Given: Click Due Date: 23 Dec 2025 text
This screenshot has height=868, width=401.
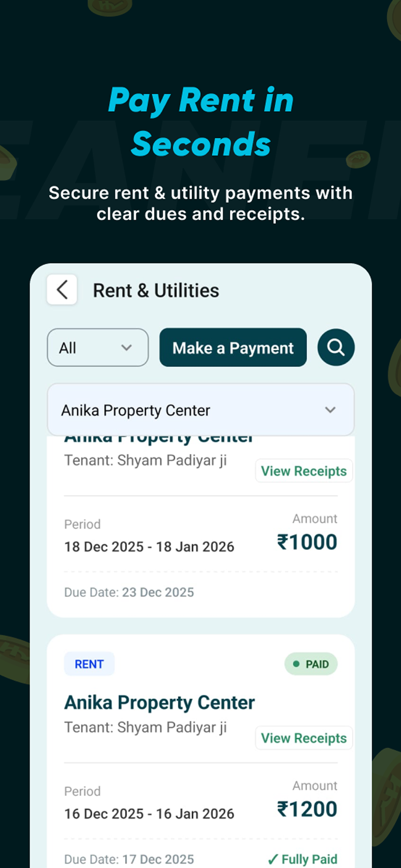Looking at the screenshot, I should [129, 592].
